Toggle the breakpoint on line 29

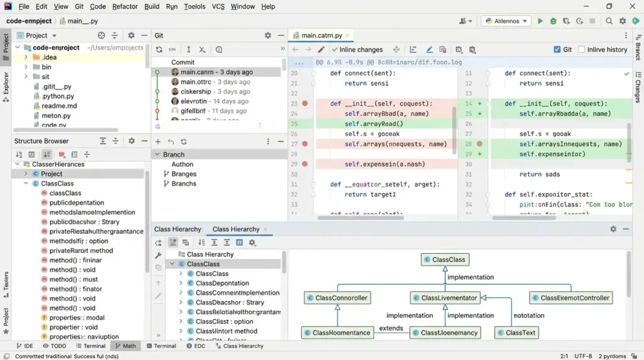coord(305,164)
